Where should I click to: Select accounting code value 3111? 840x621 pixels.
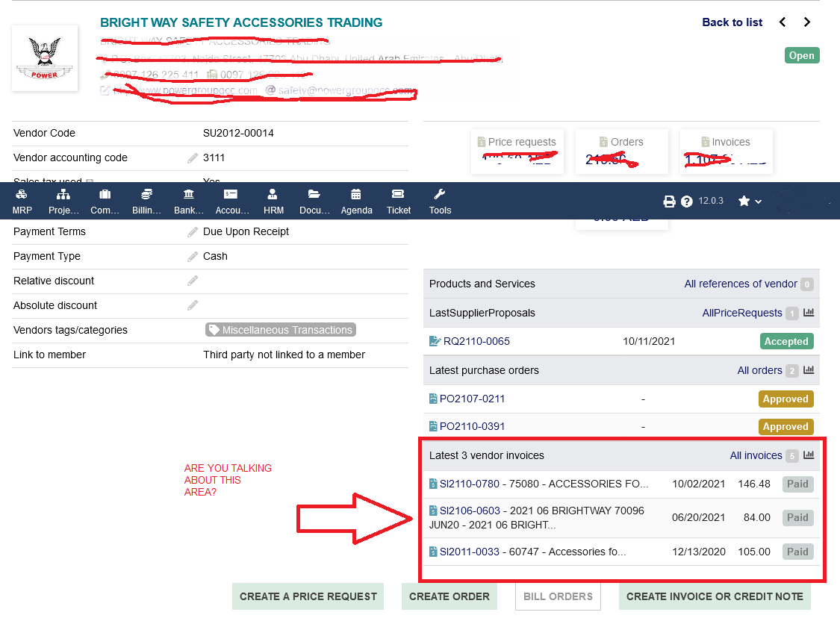(x=214, y=157)
